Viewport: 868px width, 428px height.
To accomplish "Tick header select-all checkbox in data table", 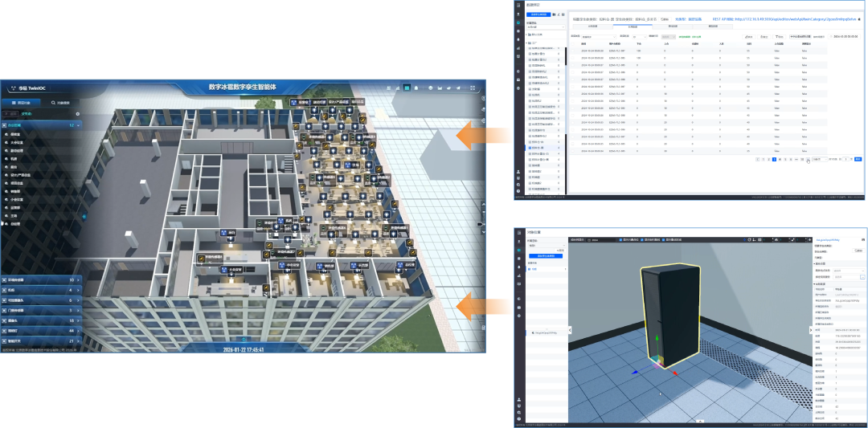I will (x=572, y=43).
